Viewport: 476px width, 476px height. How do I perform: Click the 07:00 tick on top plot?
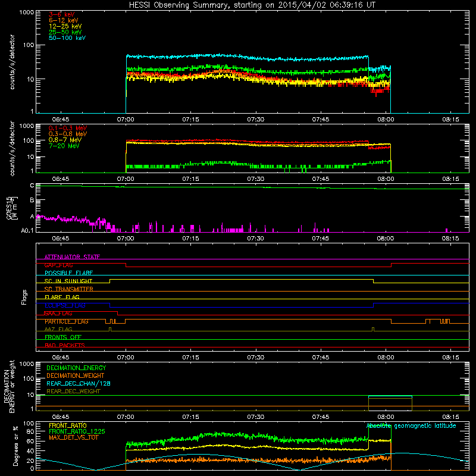pyautogui.click(x=126, y=120)
